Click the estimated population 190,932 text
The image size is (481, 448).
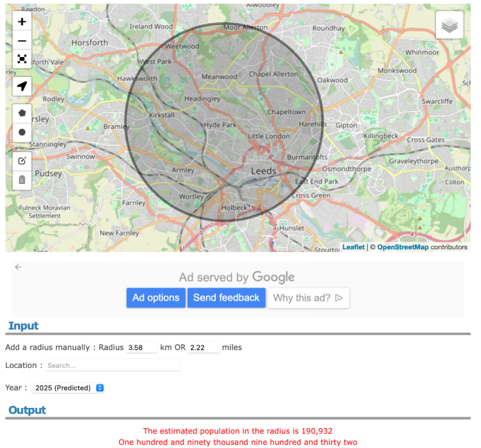pos(238,431)
